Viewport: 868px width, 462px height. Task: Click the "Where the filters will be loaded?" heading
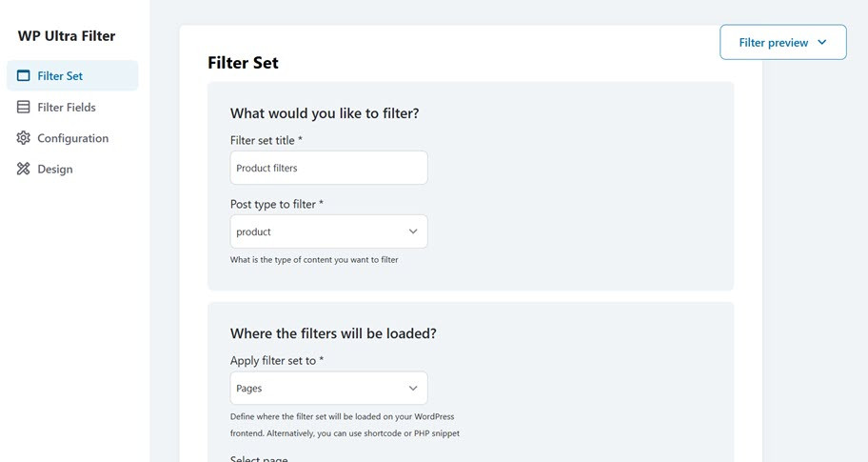point(333,333)
